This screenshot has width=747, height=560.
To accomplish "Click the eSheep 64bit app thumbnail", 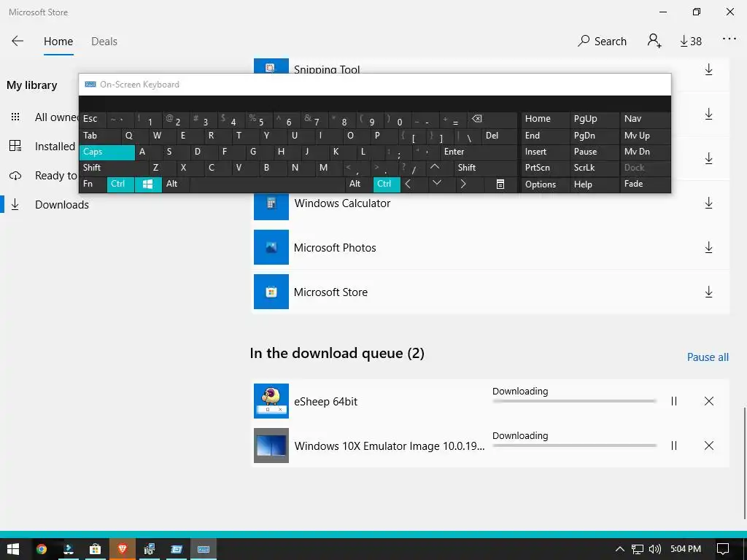I will click(271, 401).
